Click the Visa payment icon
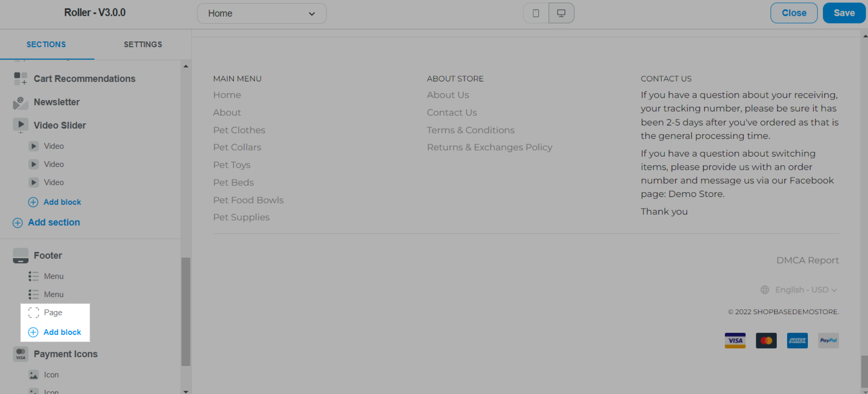The height and width of the screenshot is (394, 868). pos(735,341)
